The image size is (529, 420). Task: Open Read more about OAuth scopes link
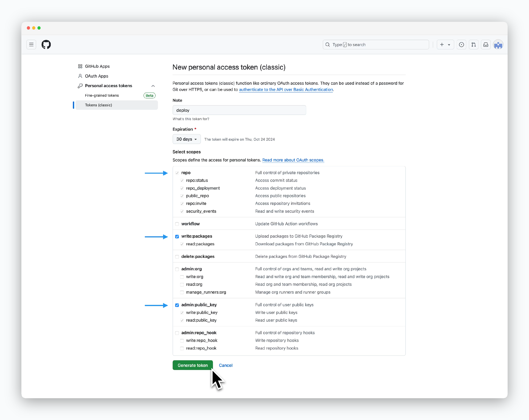pos(293,160)
